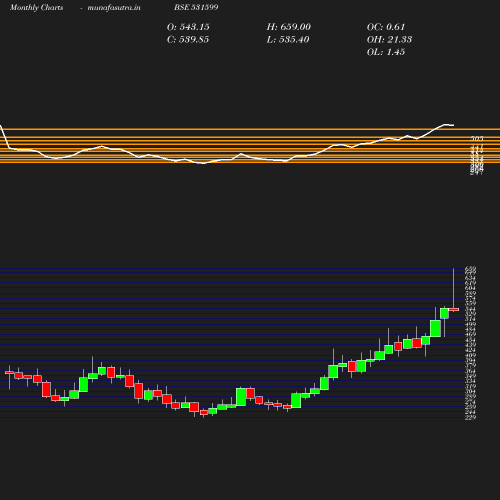Screen dimensions: 500x500
Task: Click the open price "O: 543.15"
Action: (188, 27)
